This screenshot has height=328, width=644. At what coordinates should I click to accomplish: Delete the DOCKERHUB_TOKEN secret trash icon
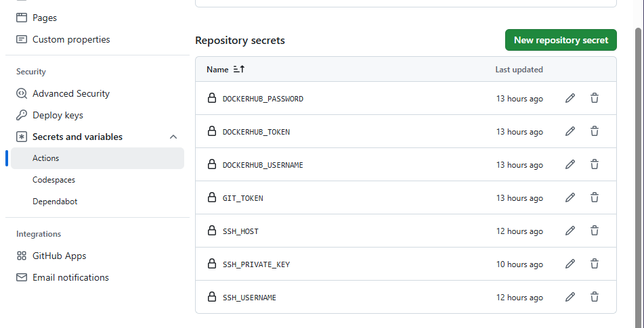coord(595,131)
